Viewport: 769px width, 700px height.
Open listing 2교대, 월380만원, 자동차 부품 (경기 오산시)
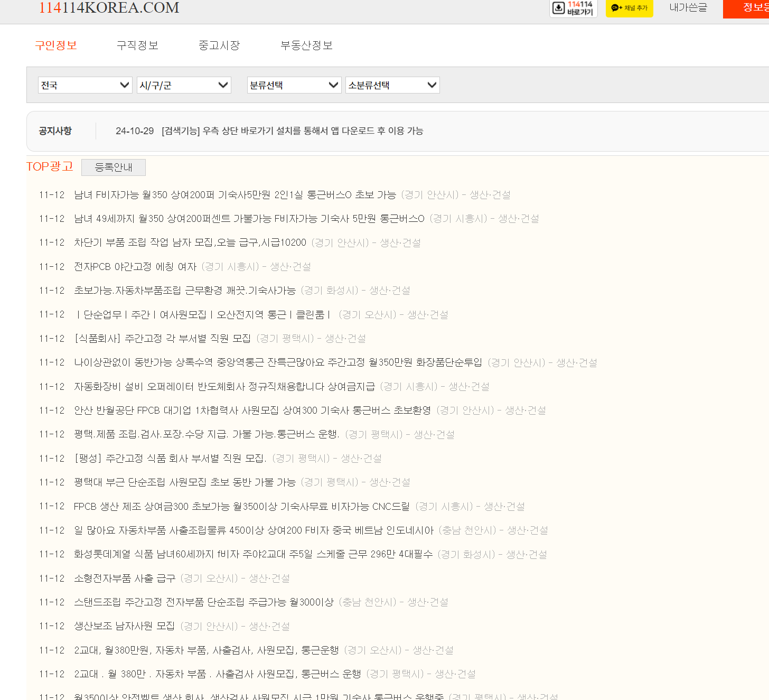point(207,650)
